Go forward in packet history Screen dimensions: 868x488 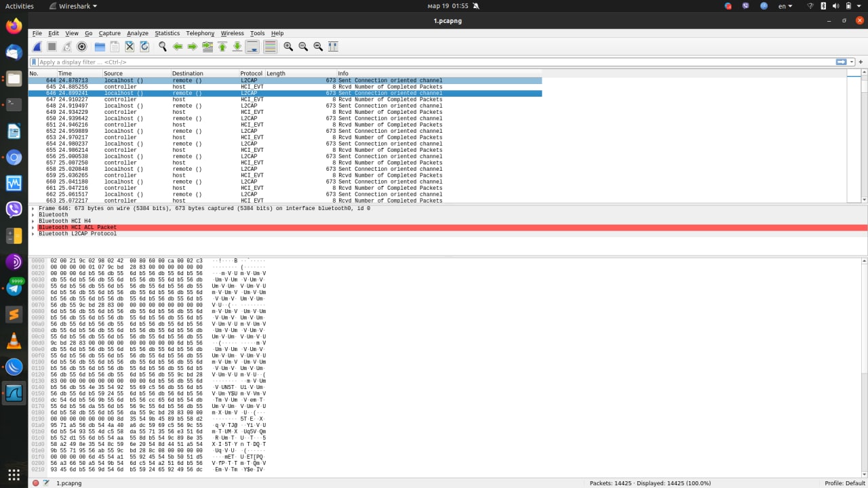(x=193, y=47)
